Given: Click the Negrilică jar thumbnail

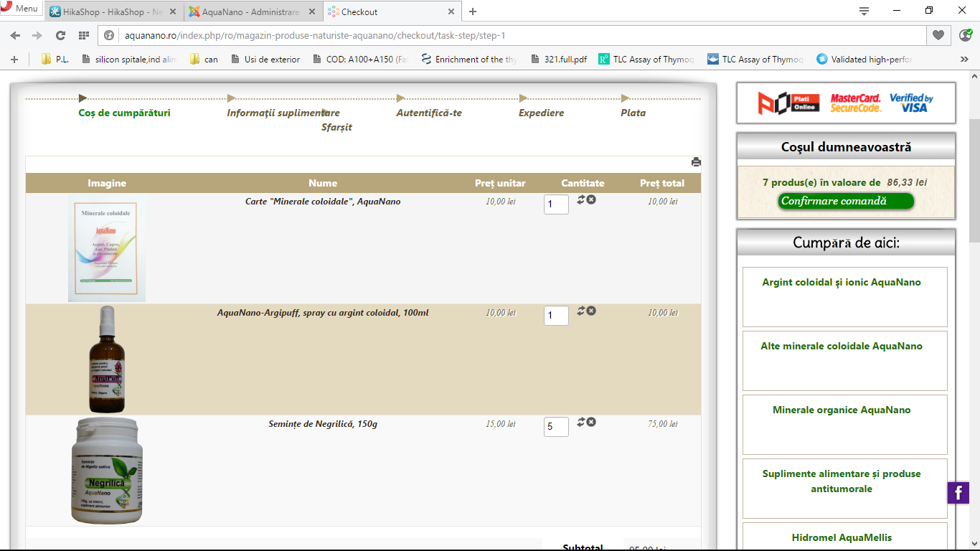Looking at the screenshot, I should point(107,471).
